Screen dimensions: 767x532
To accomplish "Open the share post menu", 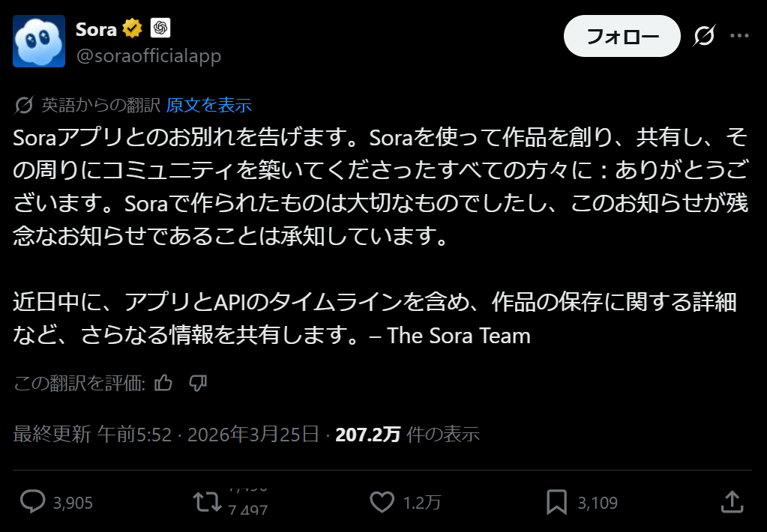I will 731,502.
